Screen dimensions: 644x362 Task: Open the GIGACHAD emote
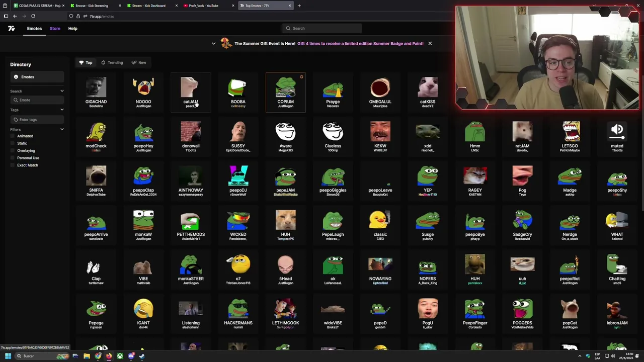[x=96, y=93]
